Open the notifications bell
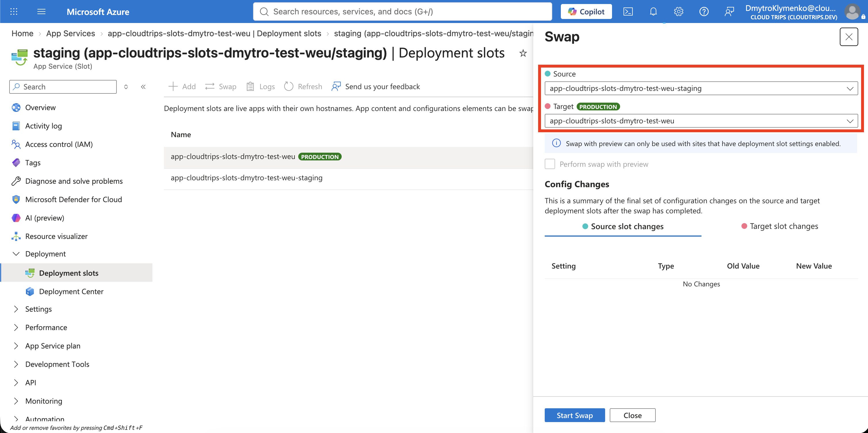This screenshot has width=868, height=433. pyautogui.click(x=653, y=12)
